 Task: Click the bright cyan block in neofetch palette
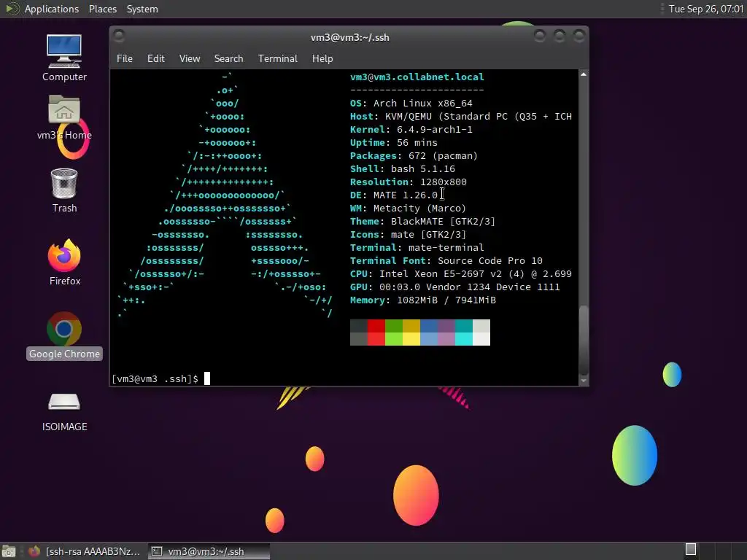(x=463, y=338)
